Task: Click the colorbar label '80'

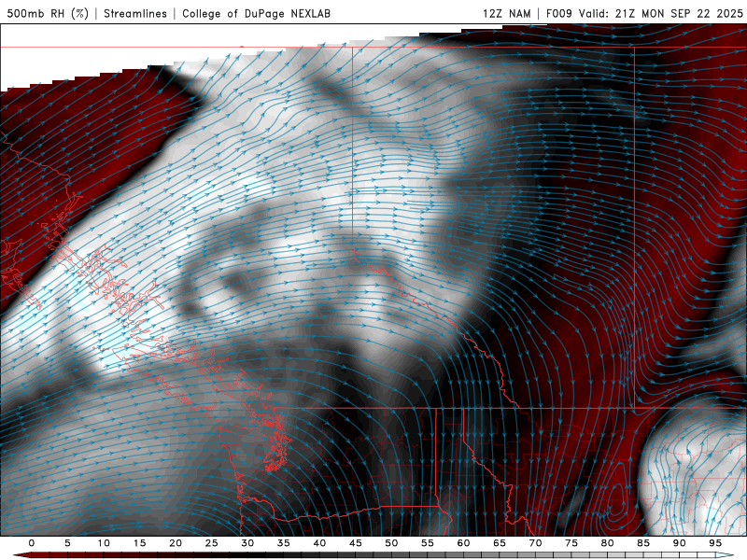Action: coord(607,543)
